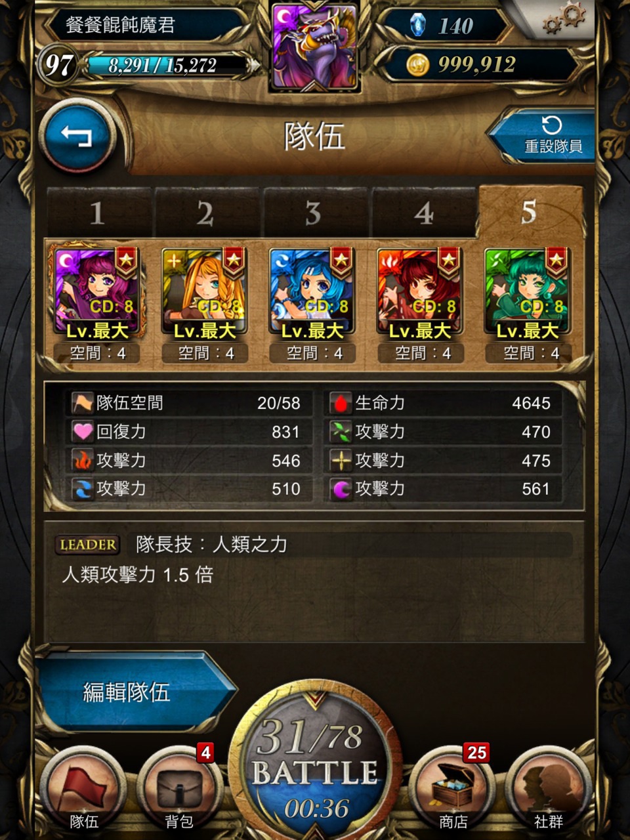
Task: Click the 重設隊員 reset button
Action: [545, 136]
